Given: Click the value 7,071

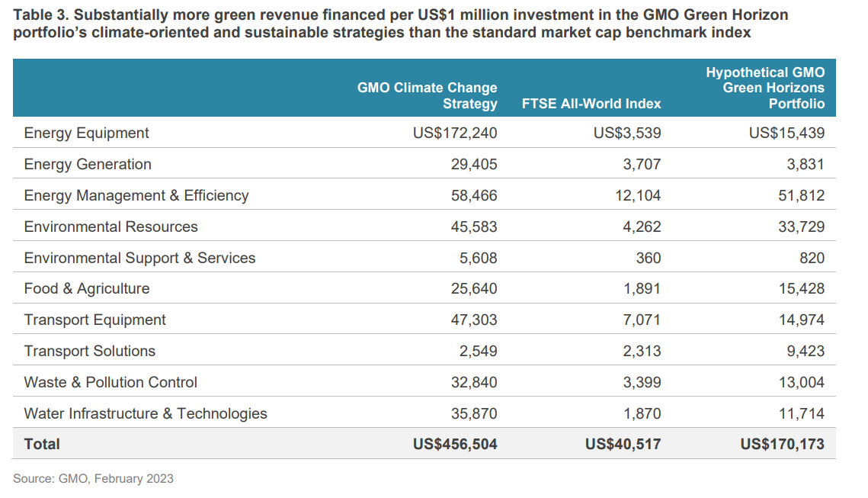Looking at the screenshot, I should [x=642, y=320].
